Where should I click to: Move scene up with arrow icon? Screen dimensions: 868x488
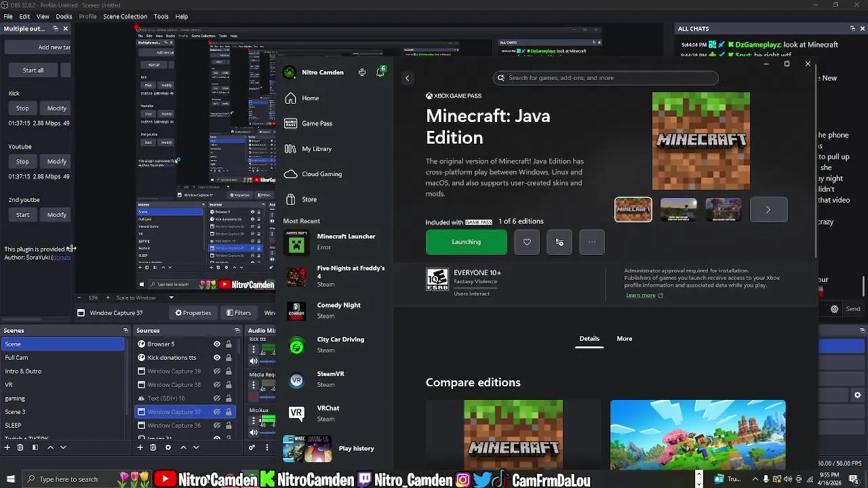click(50, 447)
